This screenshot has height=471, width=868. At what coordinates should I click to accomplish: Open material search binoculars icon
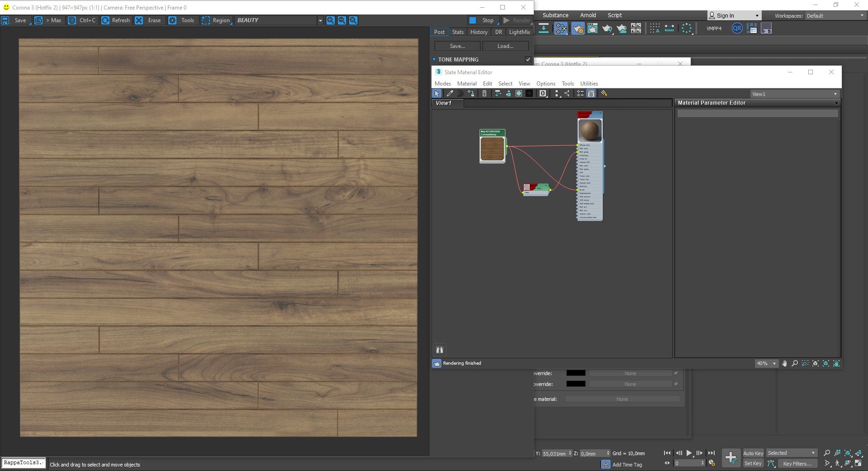(439, 350)
